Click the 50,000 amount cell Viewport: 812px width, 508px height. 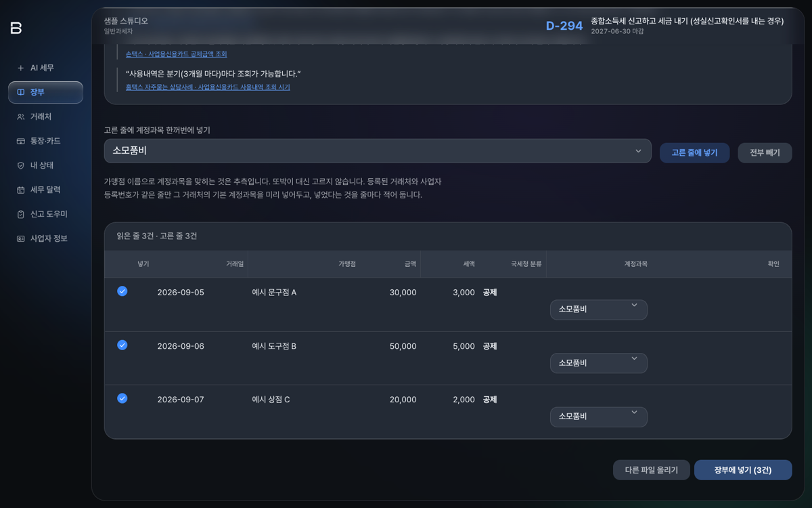[403, 346]
